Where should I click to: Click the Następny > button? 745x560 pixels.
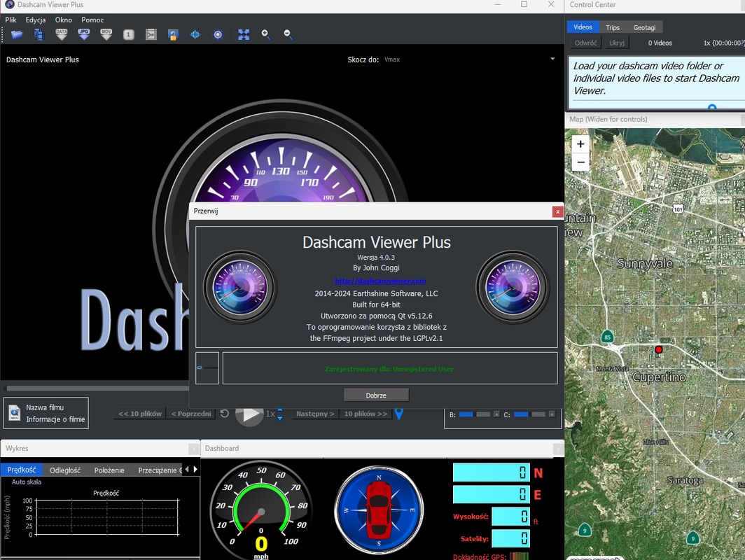(x=315, y=414)
